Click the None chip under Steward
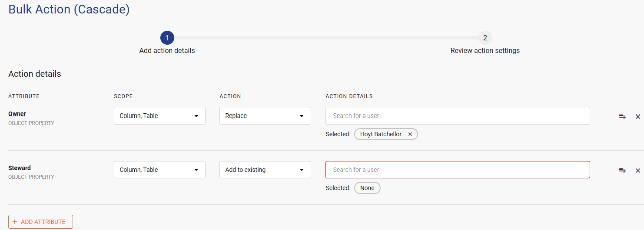 367,188
